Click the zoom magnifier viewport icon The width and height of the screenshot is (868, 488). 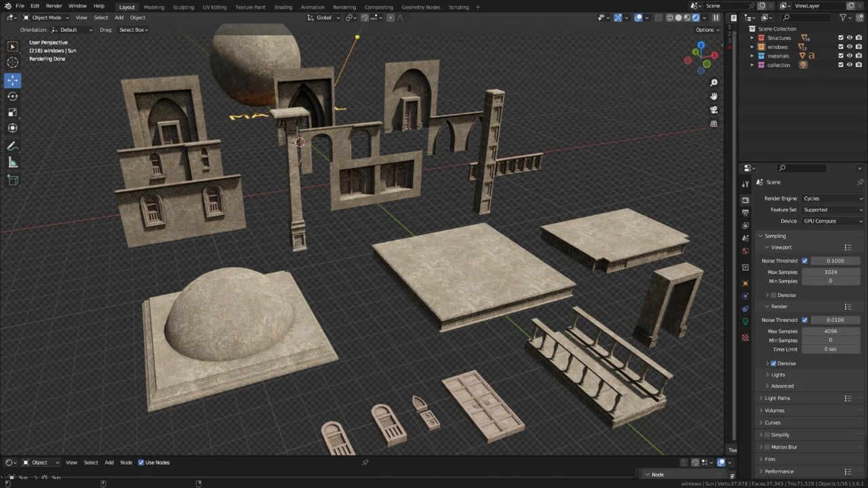(x=714, y=83)
